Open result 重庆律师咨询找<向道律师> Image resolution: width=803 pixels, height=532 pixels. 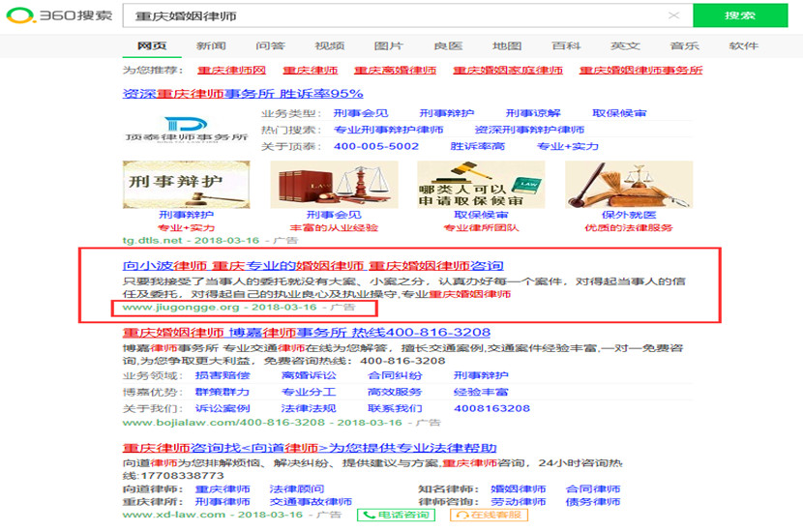[x=310, y=448]
